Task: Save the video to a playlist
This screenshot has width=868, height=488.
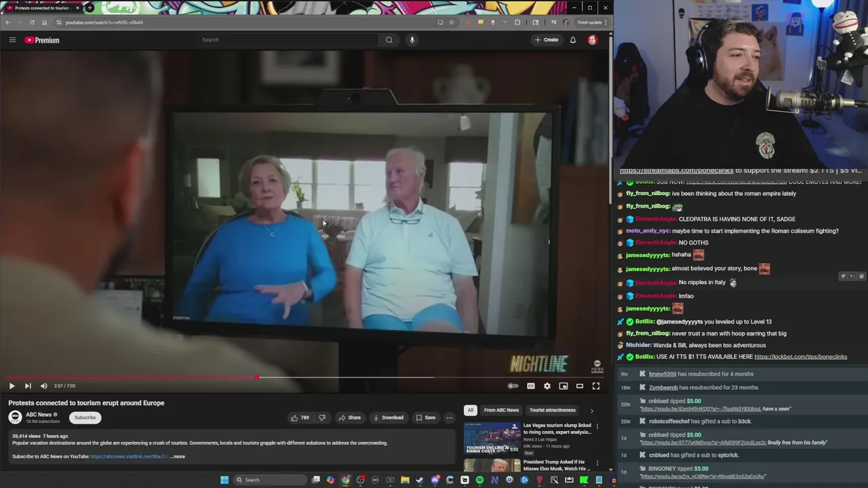Action: tap(426, 418)
